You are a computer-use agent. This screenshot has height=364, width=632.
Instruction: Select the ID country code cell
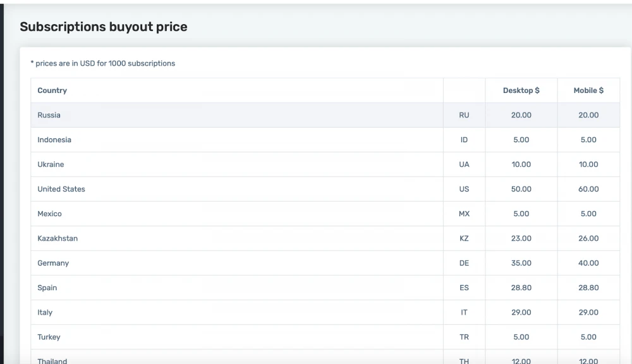(465, 140)
